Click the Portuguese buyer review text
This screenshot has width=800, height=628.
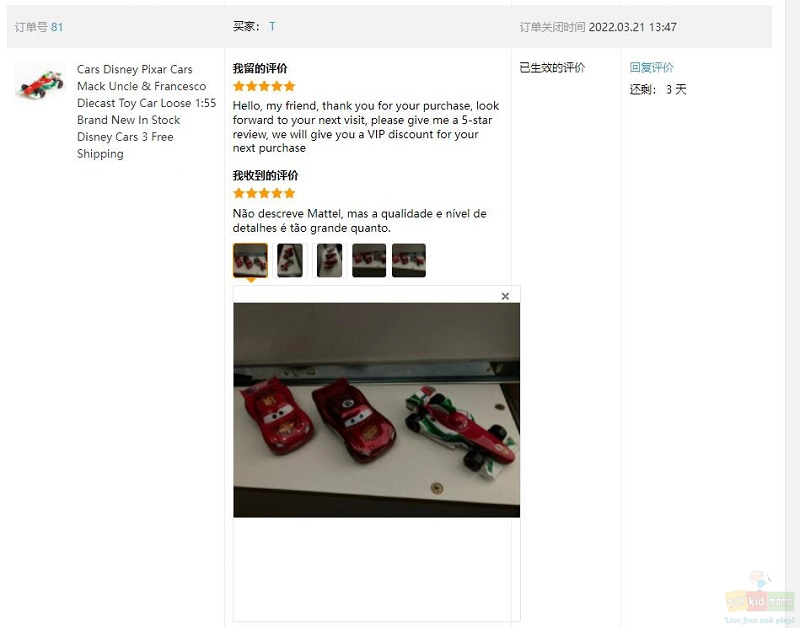pos(360,220)
